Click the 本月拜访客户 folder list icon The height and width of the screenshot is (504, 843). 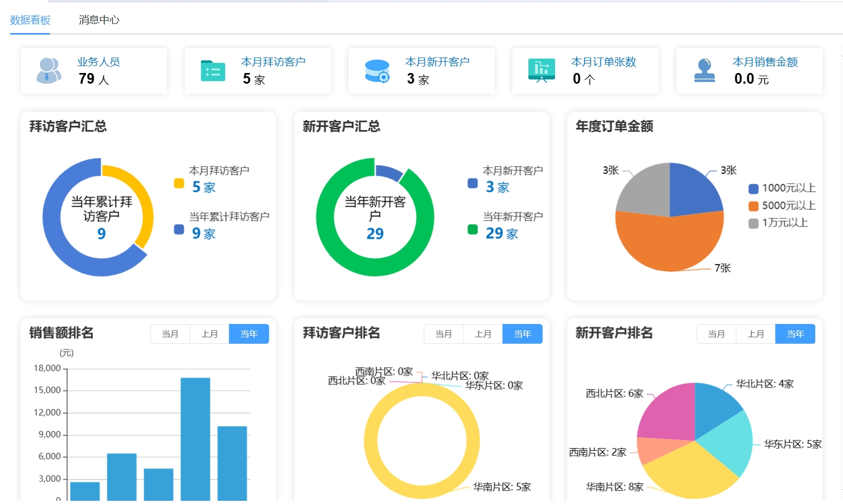(x=213, y=70)
